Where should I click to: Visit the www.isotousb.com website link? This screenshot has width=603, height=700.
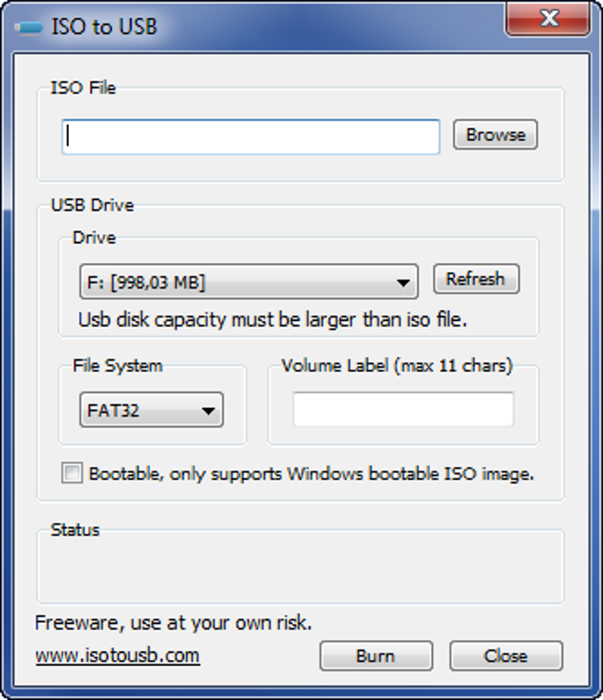point(117,655)
